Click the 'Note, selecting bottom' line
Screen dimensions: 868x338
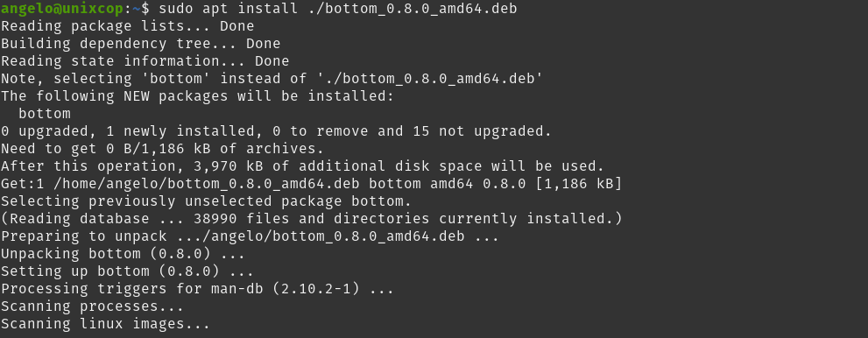[272, 79]
